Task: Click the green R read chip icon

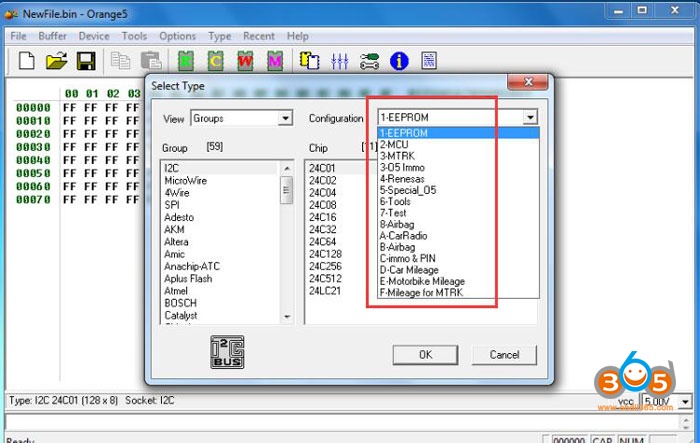Action: click(x=186, y=61)
